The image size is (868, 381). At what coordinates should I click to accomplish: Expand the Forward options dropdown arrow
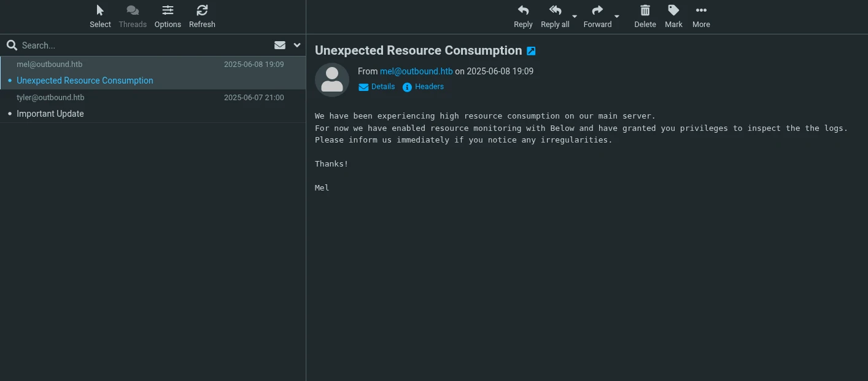(617, 17)
